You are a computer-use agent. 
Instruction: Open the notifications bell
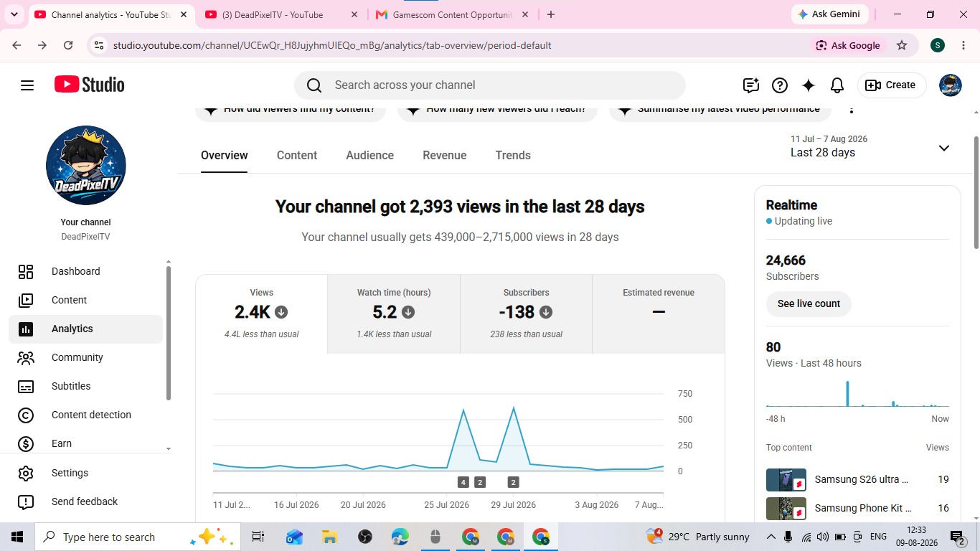837,85
